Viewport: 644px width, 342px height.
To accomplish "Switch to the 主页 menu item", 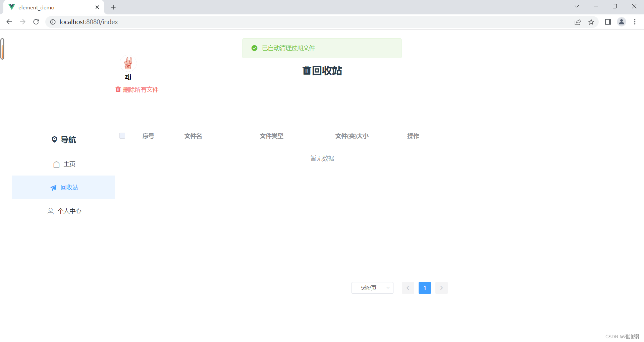I will pyautogui.click(x=69, y=164).
